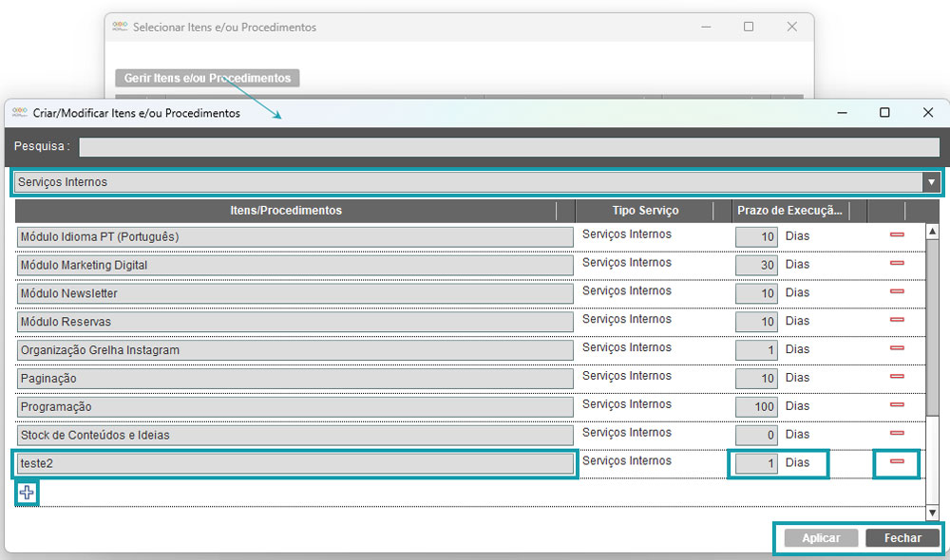Remove the Módulo Idioma PT row
Screen dimensions: 950x560
[897, 234]
